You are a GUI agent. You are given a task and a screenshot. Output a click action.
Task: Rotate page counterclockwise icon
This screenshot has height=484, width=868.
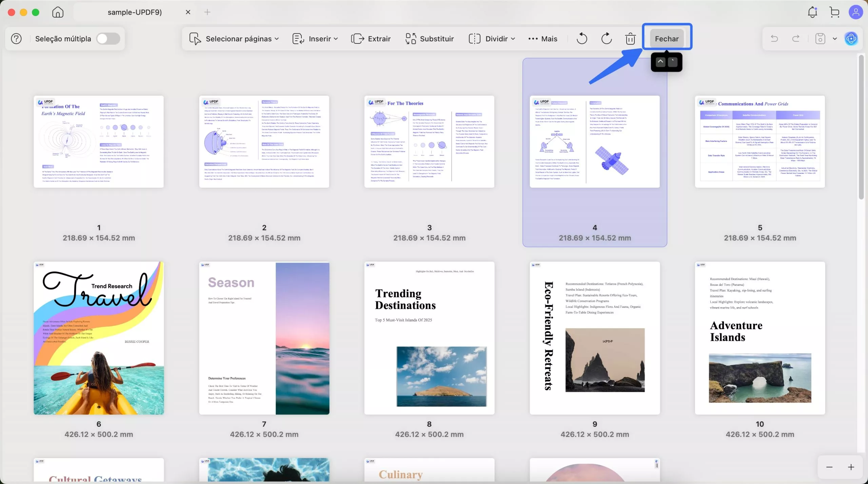pos(582,39)
